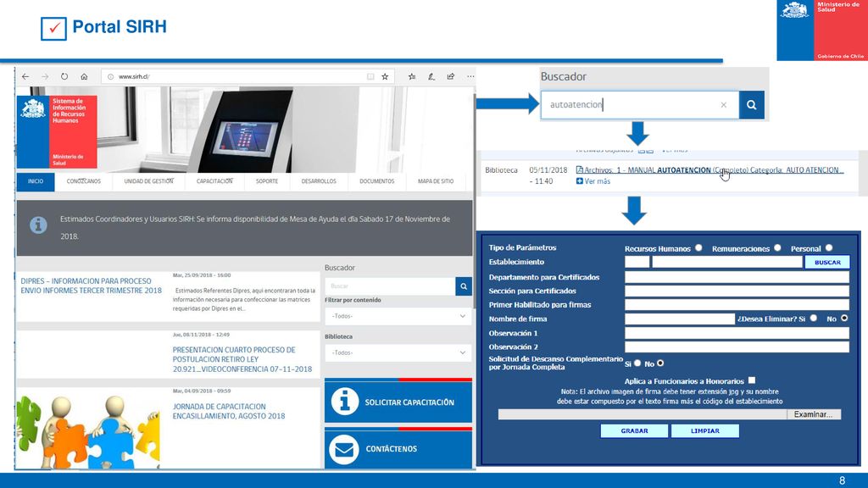Screen dimensions: 868x488
Task: Check Aplica a Funcionarios a Honorarios
Action: click(x=752, y=380)
